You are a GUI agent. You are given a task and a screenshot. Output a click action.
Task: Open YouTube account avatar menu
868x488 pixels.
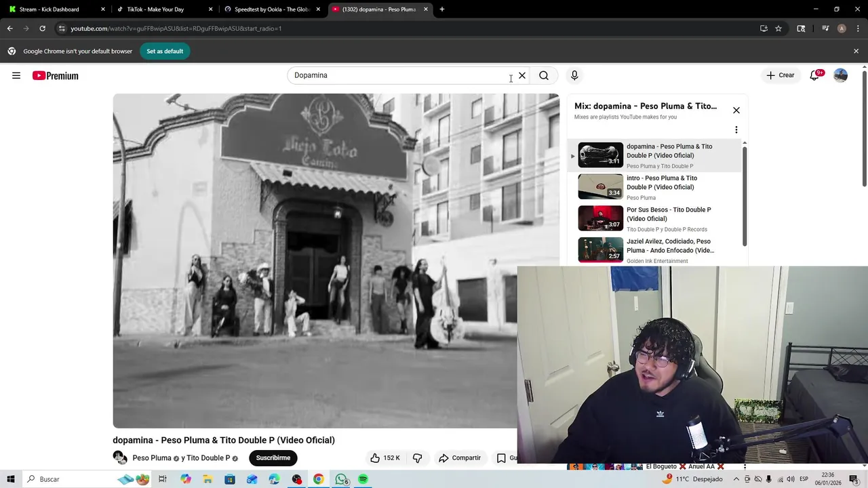(841, 75)
